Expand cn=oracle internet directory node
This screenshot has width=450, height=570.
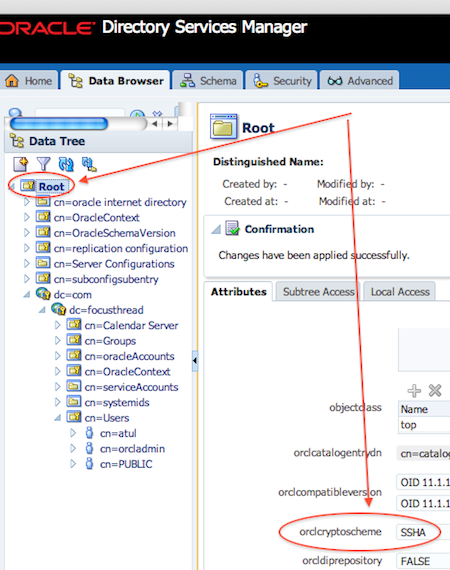27,201
